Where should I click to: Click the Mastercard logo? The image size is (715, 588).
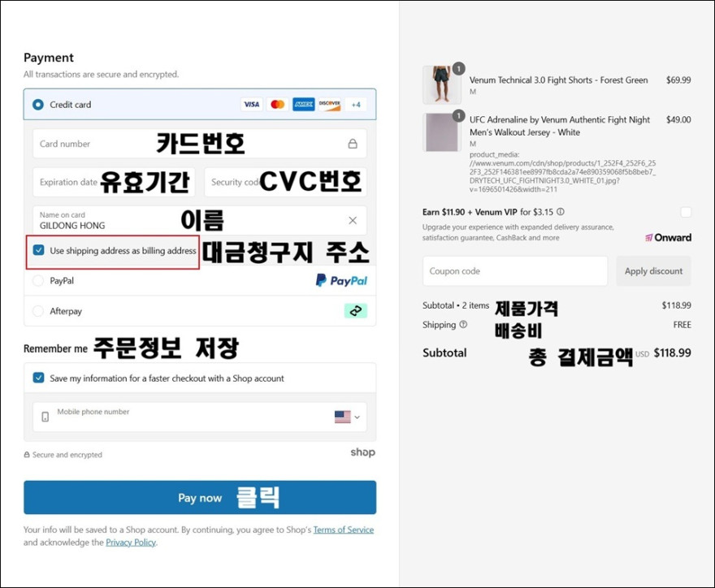(x=278, y=105)
